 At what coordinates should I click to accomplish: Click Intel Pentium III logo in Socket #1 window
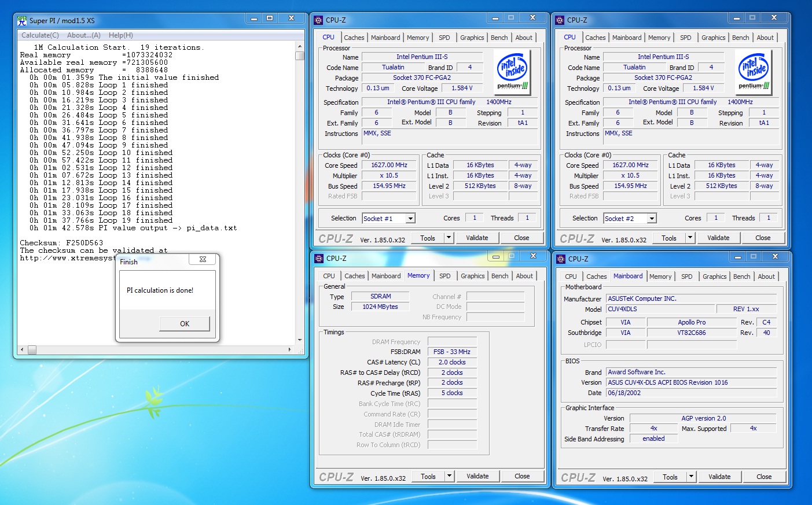[x=512, y=72]
